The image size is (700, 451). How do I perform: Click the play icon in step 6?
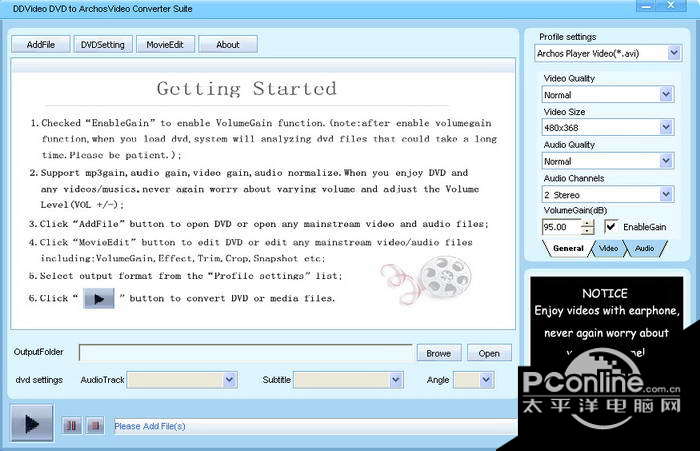[x=99, y=298]
